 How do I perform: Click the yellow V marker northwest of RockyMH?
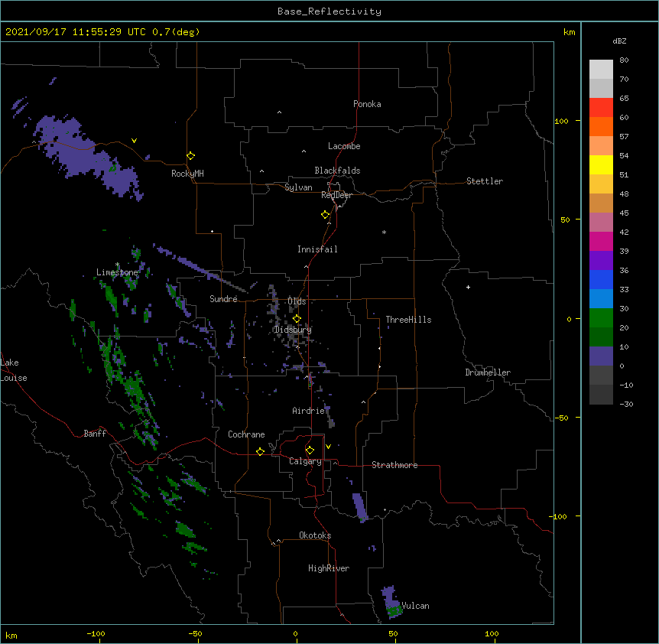coord(134,141)
